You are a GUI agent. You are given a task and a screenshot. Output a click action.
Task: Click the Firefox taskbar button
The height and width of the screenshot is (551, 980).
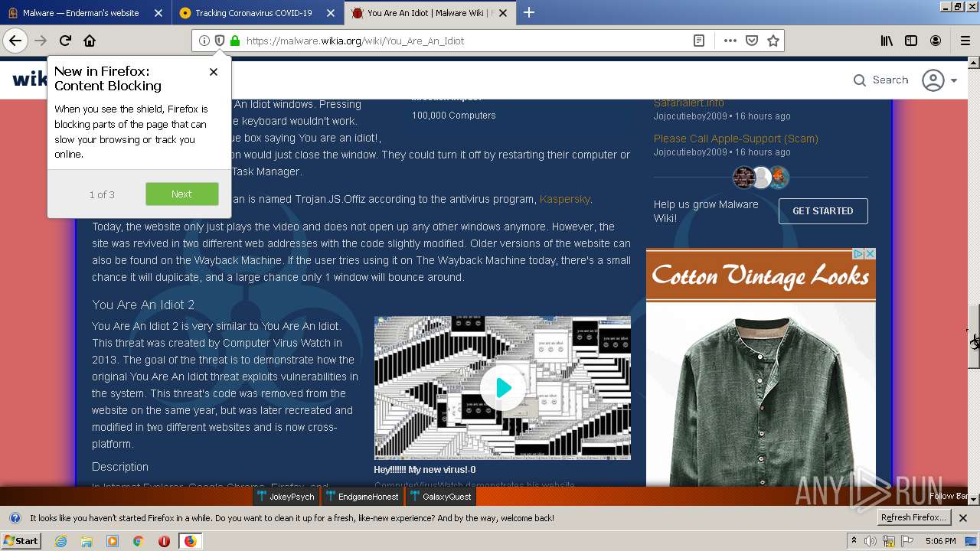coord(190,541)
